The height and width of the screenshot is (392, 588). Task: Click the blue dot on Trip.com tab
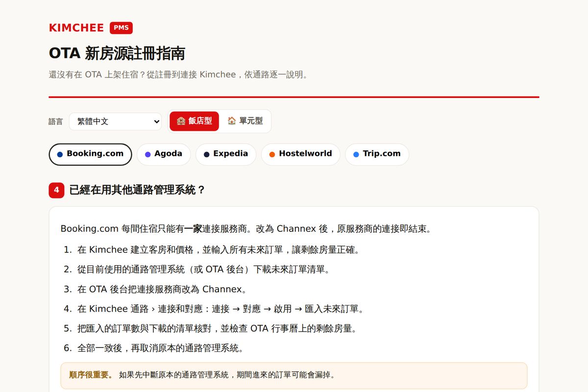click(356, 154)
